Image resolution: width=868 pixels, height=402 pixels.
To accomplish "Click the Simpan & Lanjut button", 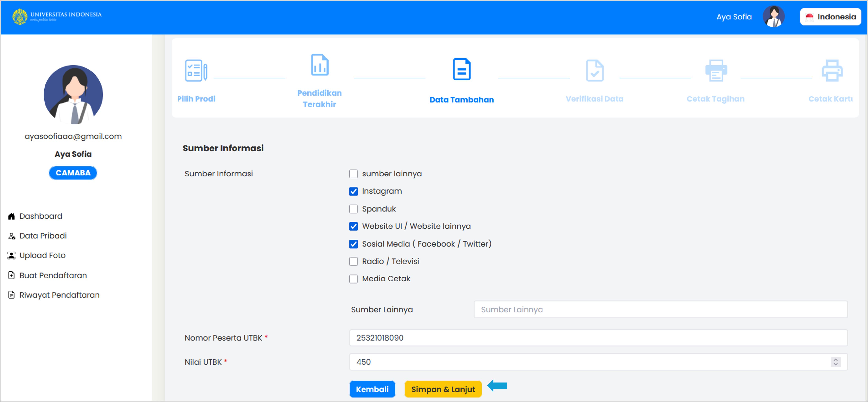I will pos(443,389).
